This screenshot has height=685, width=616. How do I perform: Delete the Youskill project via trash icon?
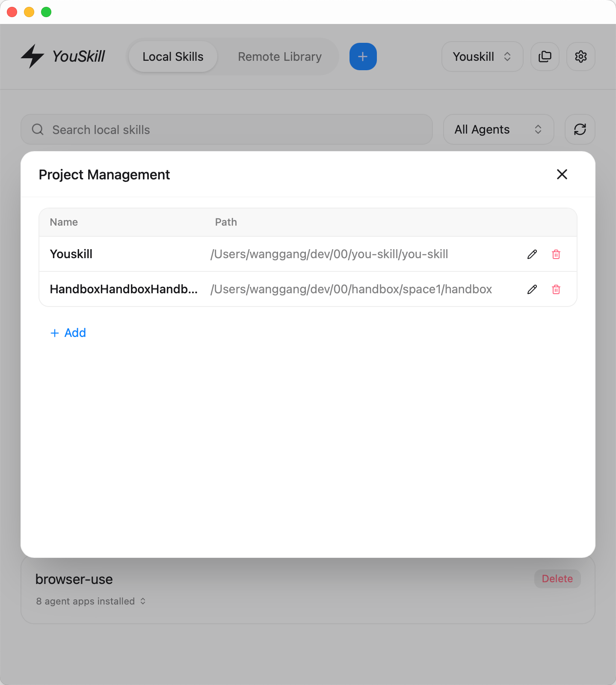[x=556, y=254]
